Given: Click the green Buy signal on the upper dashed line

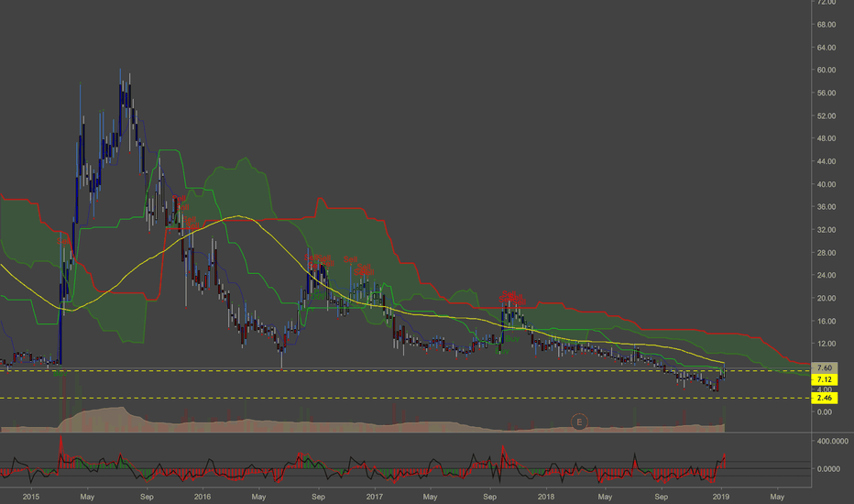Looking at the screenshot, I should coord(60,374).
